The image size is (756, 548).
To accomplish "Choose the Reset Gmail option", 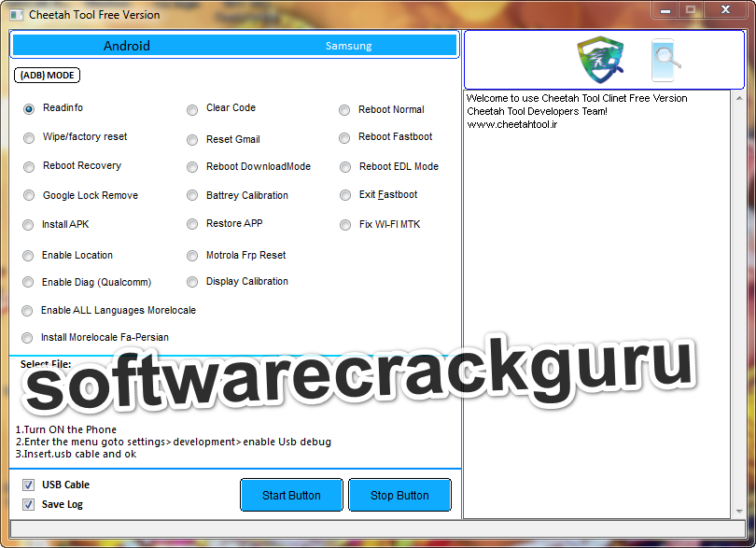I will [192, 140].
